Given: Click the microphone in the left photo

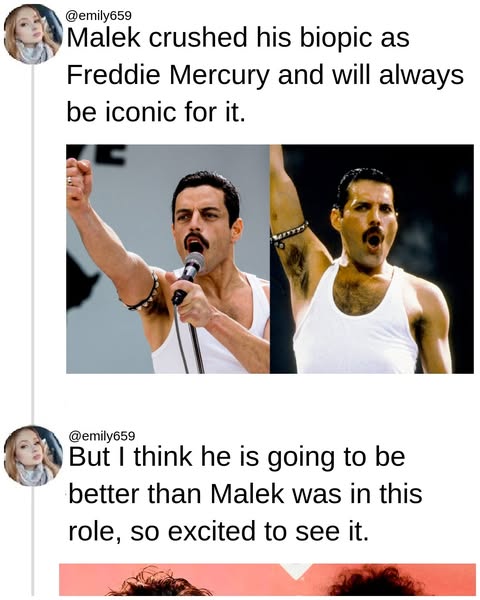Looking at the screenshot, I should 189,277.
